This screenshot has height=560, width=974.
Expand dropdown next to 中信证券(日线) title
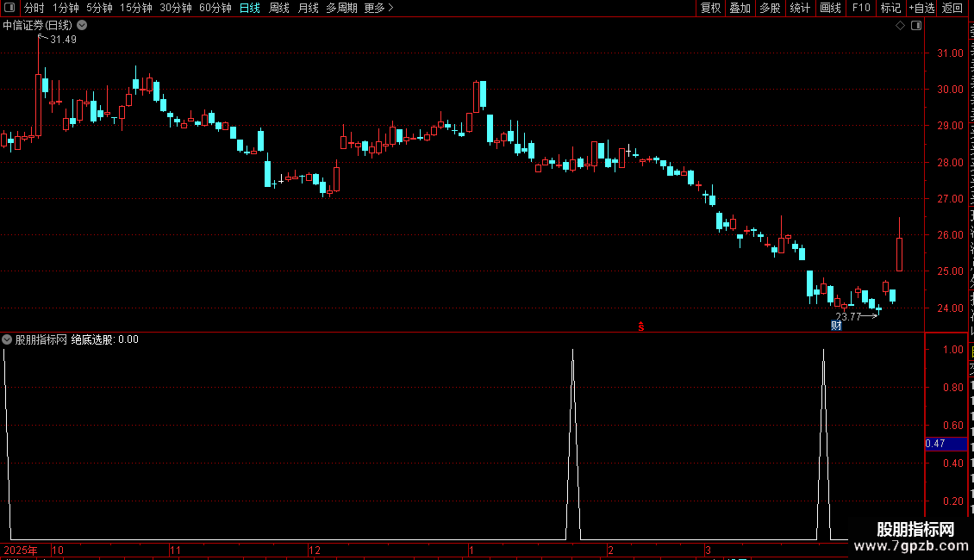point(82,26)
